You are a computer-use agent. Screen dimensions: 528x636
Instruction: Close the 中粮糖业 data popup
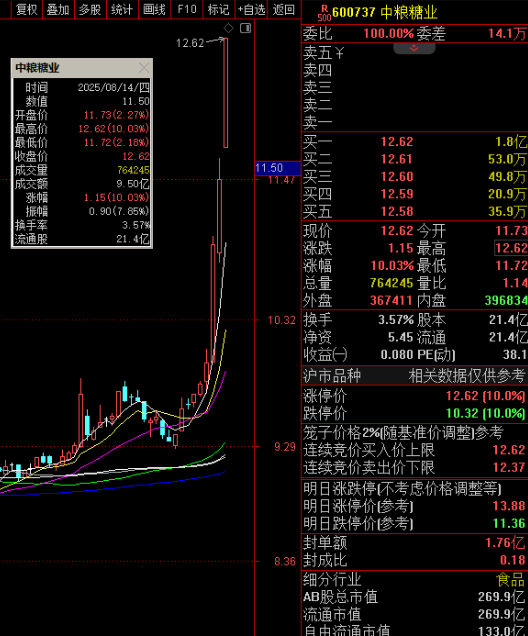144,68
